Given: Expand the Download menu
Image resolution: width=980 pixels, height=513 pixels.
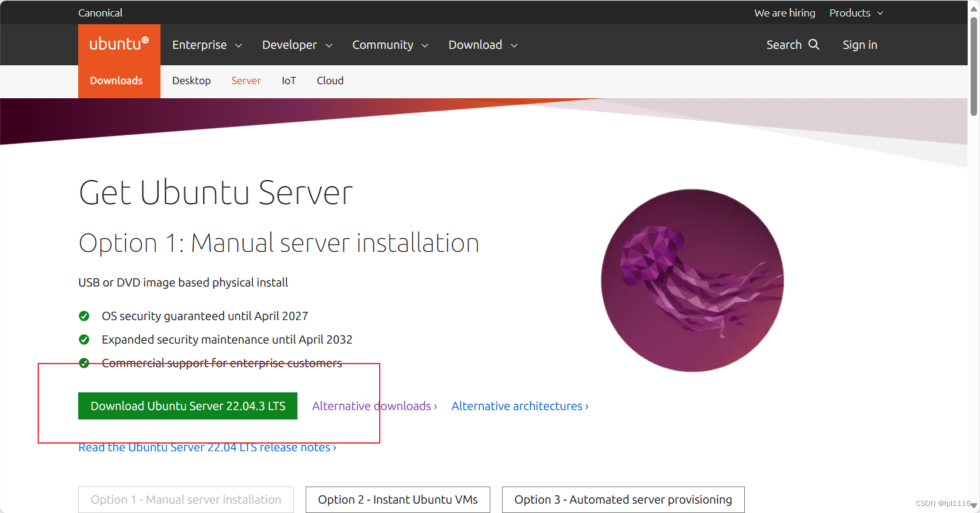Looking at the screenshot, I should (x=483, y=45).
